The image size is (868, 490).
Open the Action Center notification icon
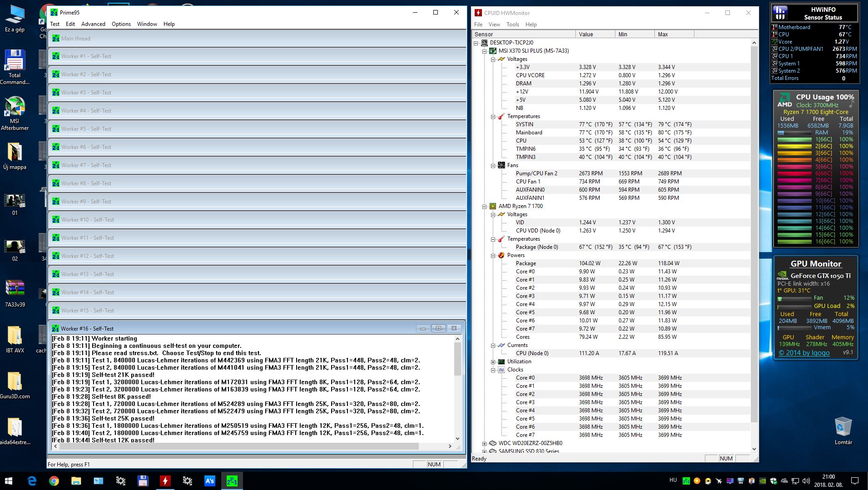pos(854,481)
